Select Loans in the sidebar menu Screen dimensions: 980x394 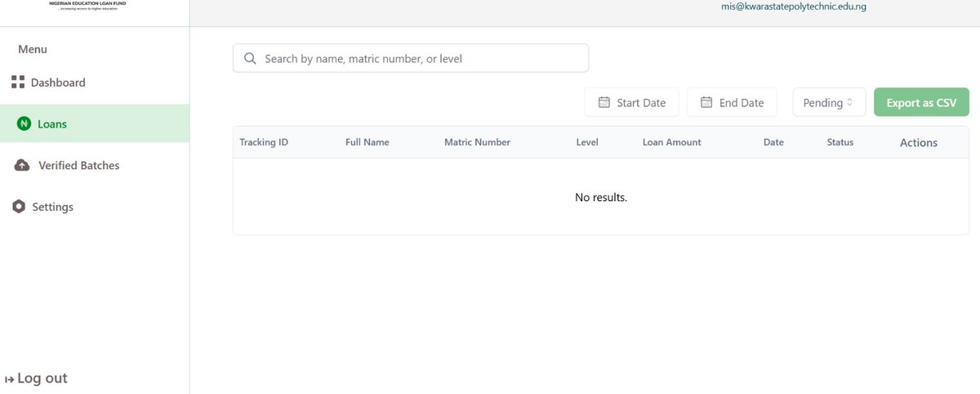tap(95, 123)
